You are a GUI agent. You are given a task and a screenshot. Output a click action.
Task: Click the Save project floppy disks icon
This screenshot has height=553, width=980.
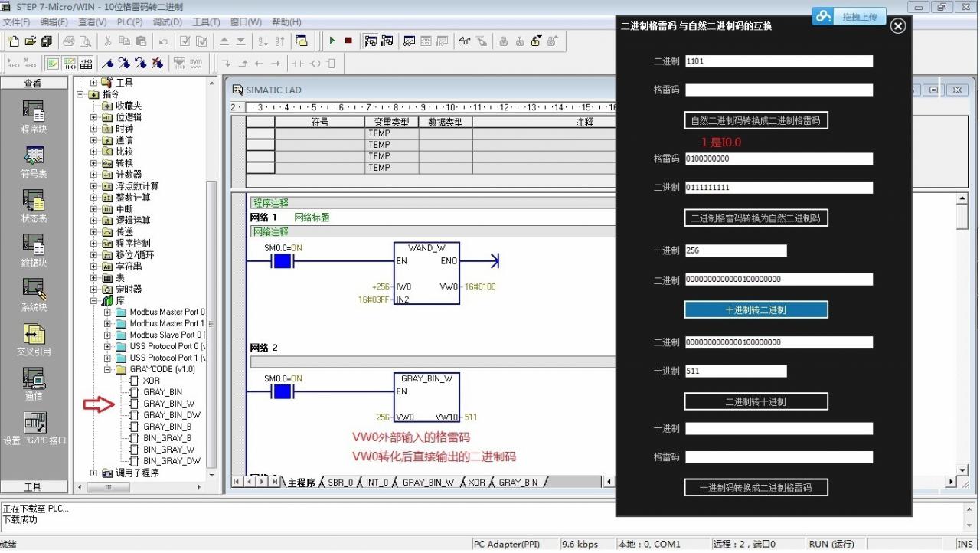tap(47, 41)
